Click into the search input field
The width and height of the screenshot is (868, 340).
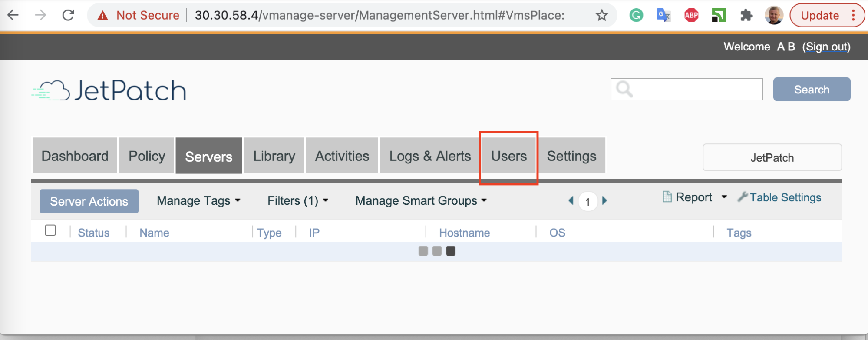(695, 89)
